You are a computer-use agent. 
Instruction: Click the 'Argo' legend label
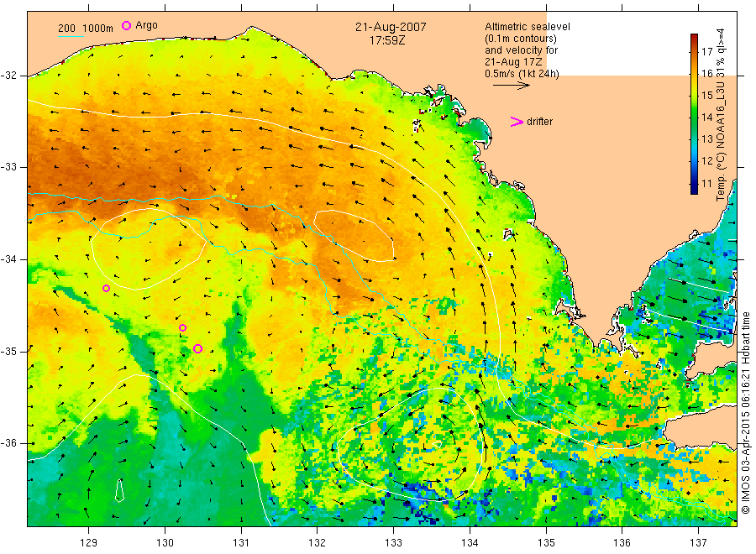pos(146,25)
